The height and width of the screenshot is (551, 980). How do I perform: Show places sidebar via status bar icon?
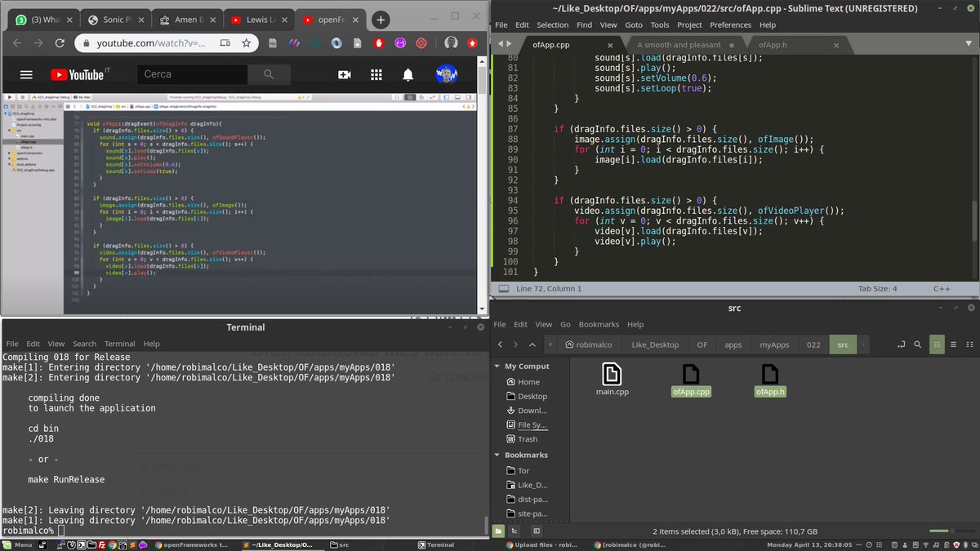pyautogui.click(x=498, y=531)
